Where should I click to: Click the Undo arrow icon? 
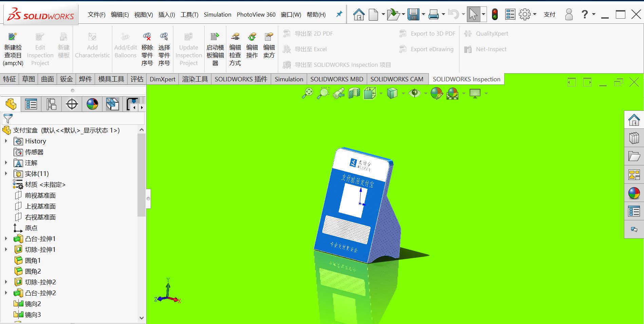(x=453, y=15)
